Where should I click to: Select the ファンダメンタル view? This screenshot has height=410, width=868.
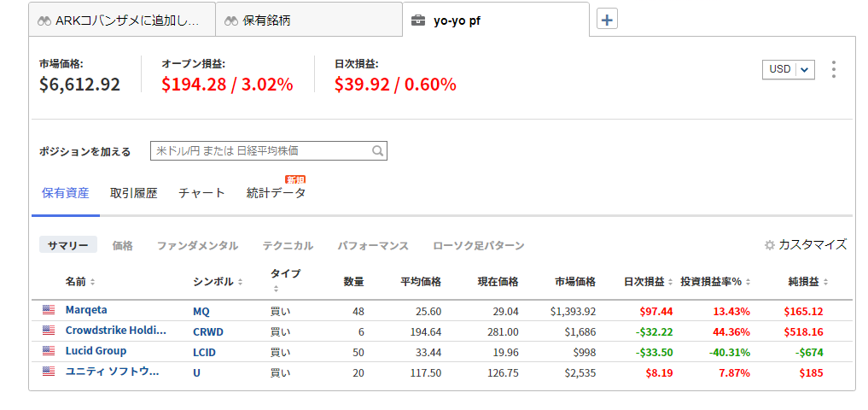pos(198,245)
